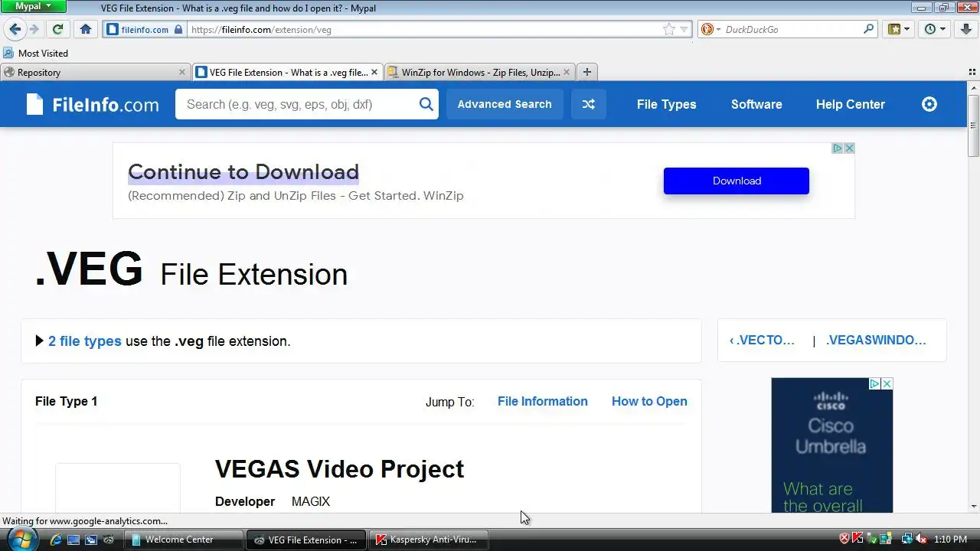This screenshot has width=980, height=551.
Task: Open a new tab with plus button
Action: point(587,72)
